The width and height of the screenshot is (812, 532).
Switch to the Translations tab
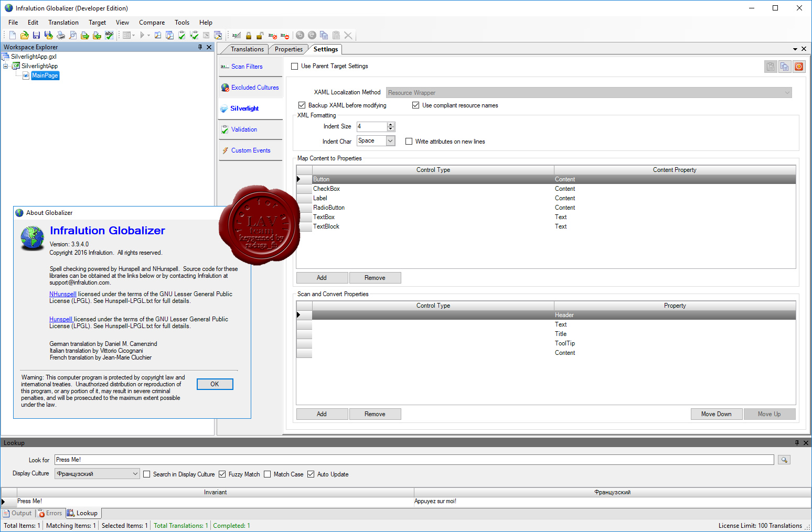(x=247, y=49)
